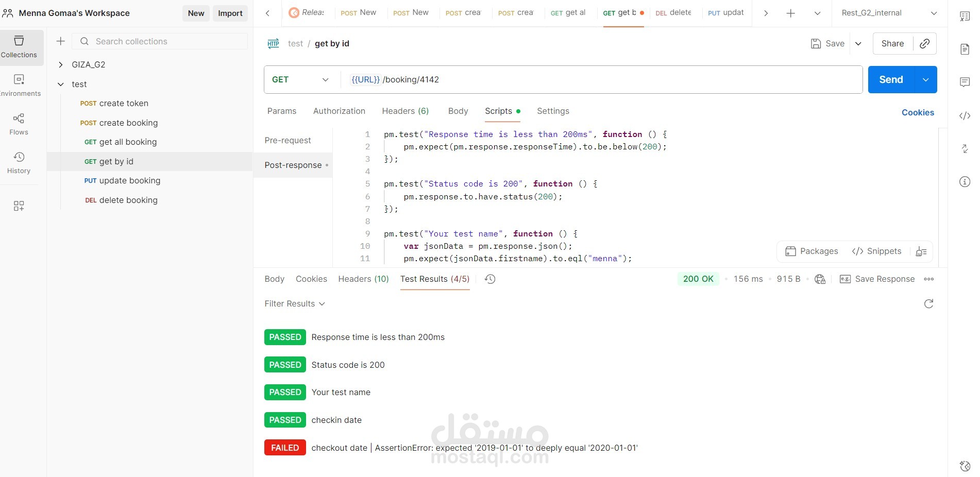The height and width of the screenshot is (477, 980).
Task: Switch to the Release notes tab
Action: pos(307,13)
